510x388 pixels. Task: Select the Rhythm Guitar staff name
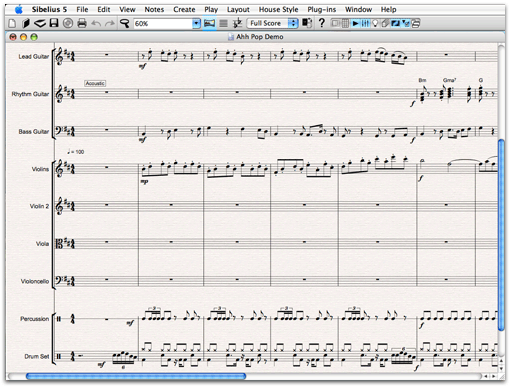point(30,94)
